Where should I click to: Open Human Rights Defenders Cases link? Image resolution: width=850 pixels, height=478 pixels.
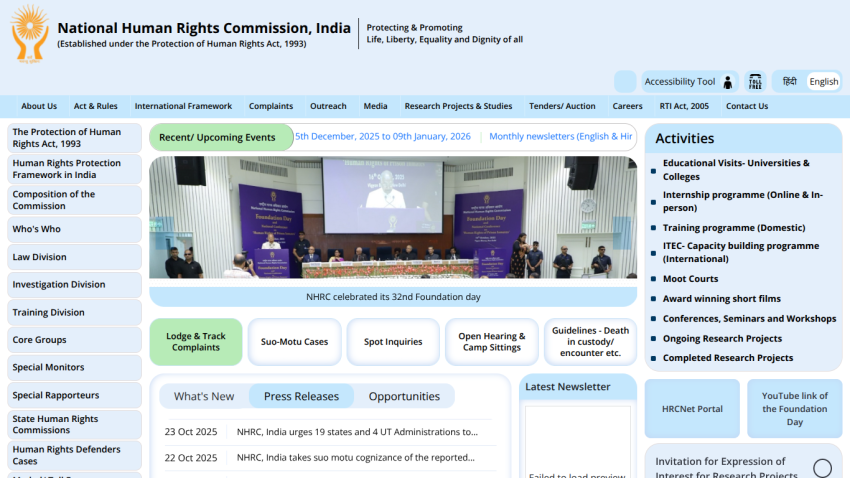pyautogui.click(x=74, y=455)
